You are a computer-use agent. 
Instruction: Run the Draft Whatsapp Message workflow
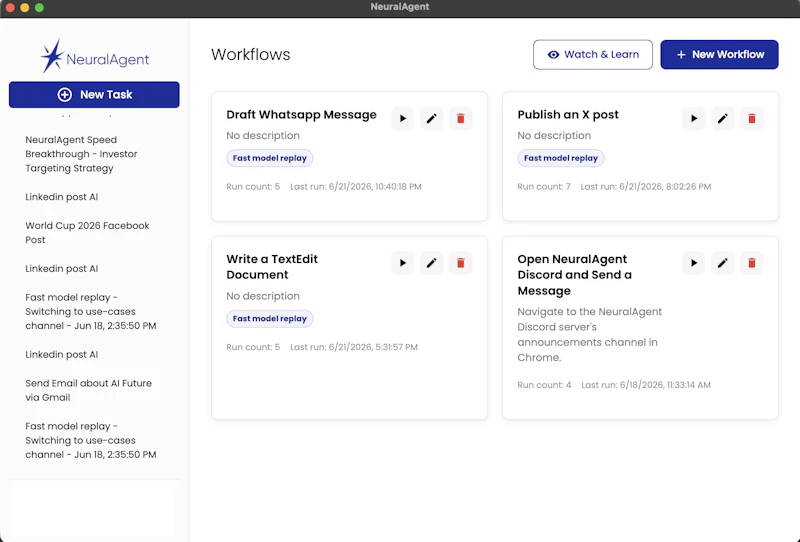tap(403, 118)
